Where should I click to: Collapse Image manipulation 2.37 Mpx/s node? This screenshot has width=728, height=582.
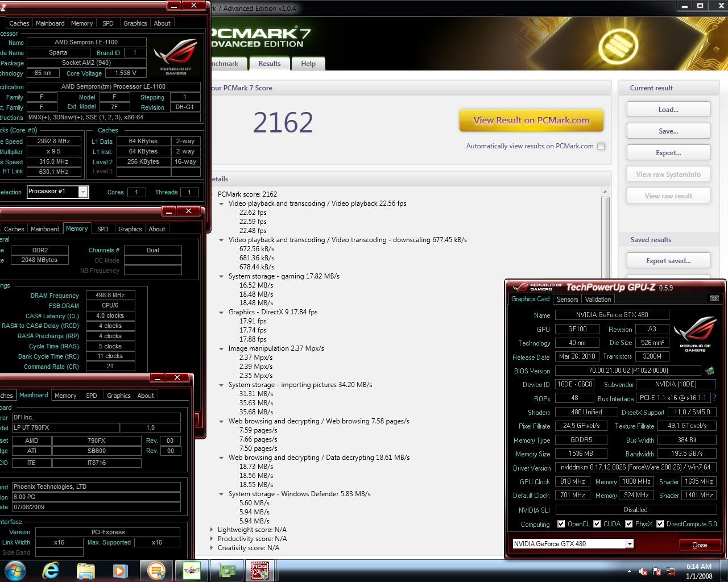(x=221, y=348)
